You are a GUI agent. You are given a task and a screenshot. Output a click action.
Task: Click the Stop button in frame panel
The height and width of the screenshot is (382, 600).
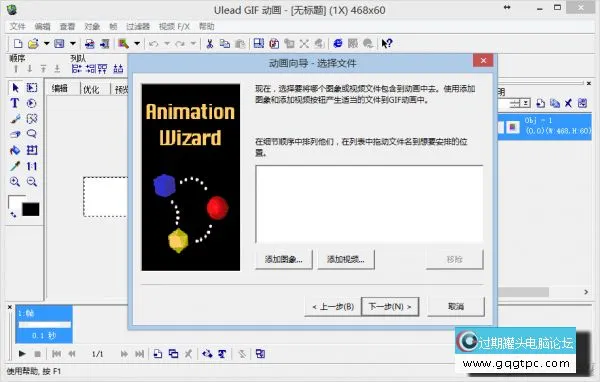38,354
